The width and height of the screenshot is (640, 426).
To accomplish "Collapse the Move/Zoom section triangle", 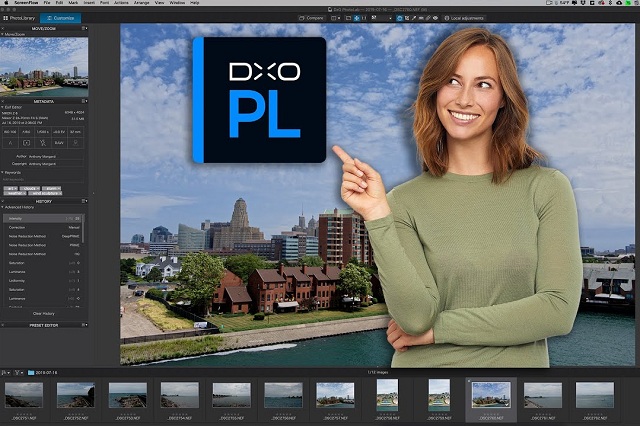I will (2, 34).
